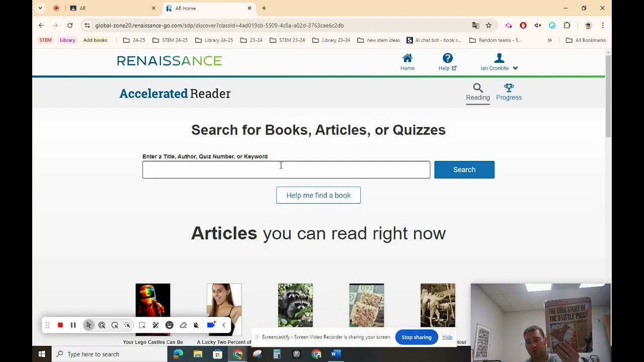Expand the Ian Cronkite user menu

coord(499,62)
